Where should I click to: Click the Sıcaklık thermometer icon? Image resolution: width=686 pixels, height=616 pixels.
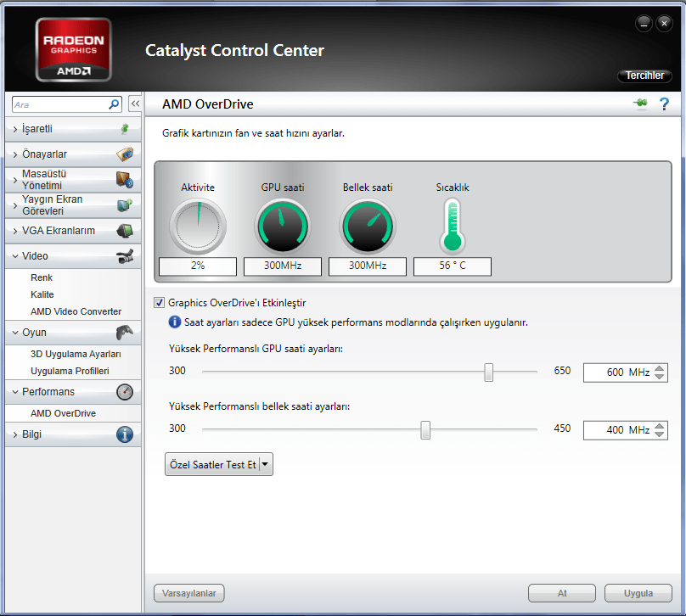[x=453, y=226]
